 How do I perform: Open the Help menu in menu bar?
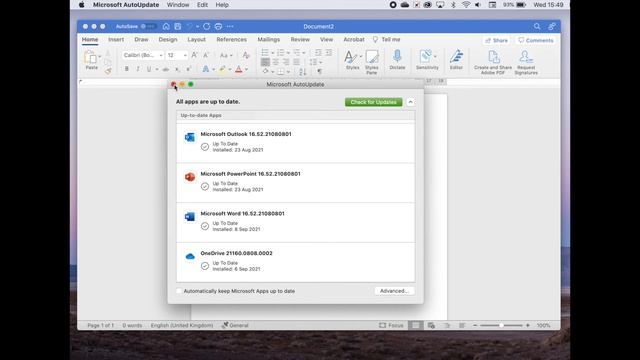pos(222,5)
